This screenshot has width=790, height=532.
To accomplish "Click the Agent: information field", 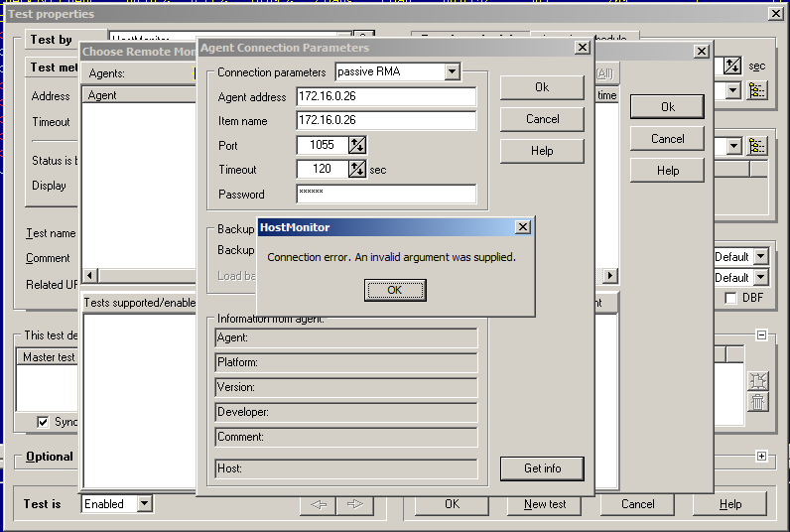I will click(346, 338).
